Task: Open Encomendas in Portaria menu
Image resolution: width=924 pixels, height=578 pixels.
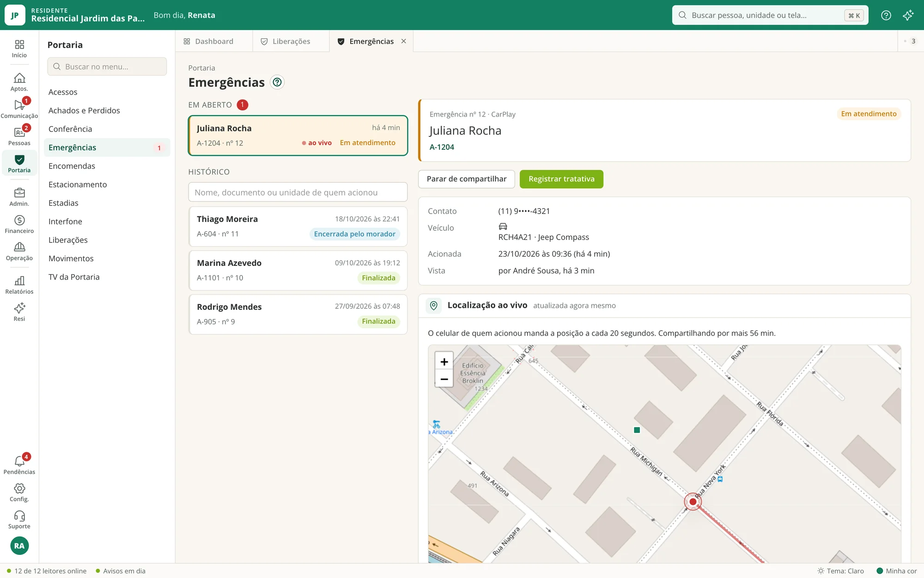Action: pos(107,166)
